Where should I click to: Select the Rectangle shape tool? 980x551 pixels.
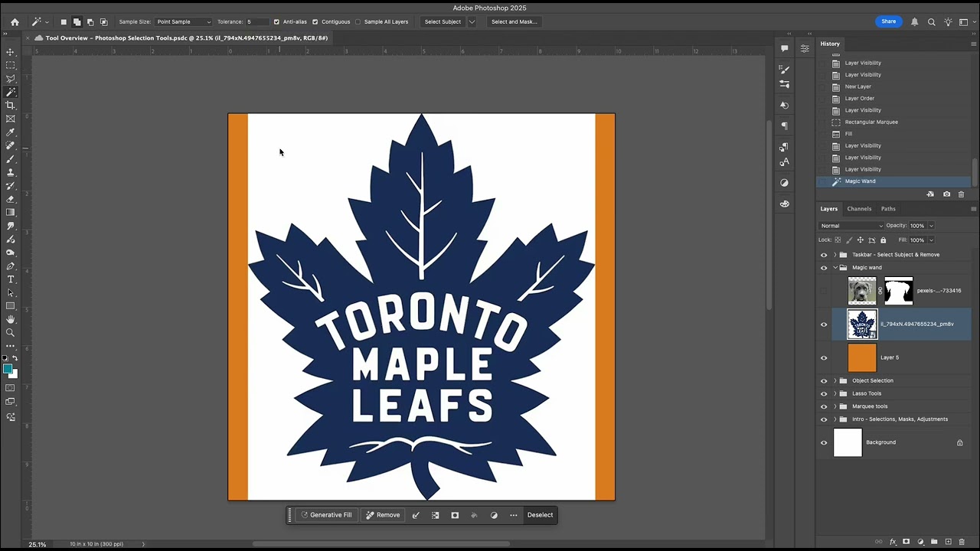[11, 306]
